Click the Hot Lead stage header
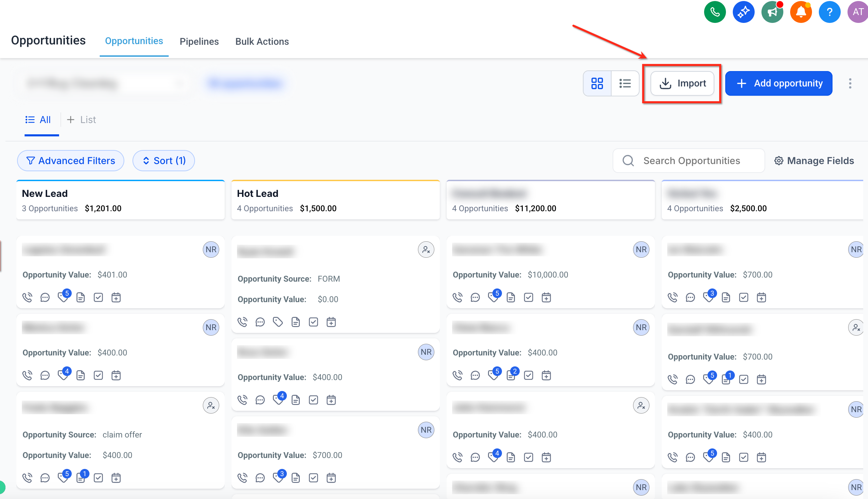This screenshot has width=868, height=499. point(336,200)
